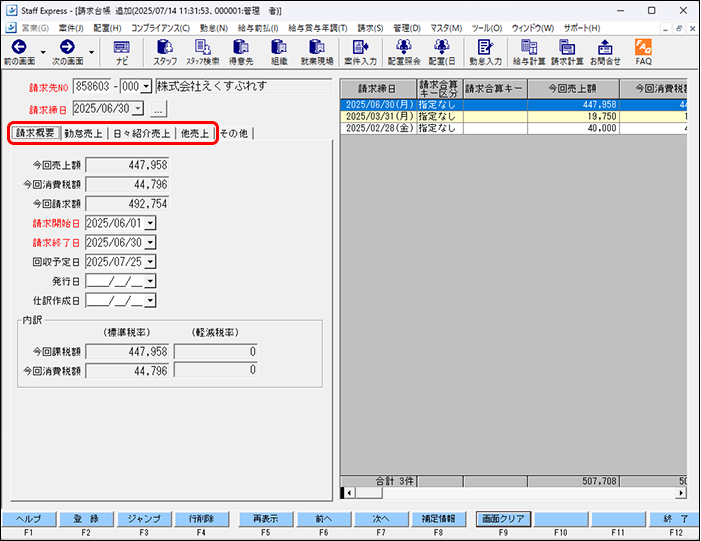
Task: Open the 就業現場 toolbar icon
Action: [317, 52]
